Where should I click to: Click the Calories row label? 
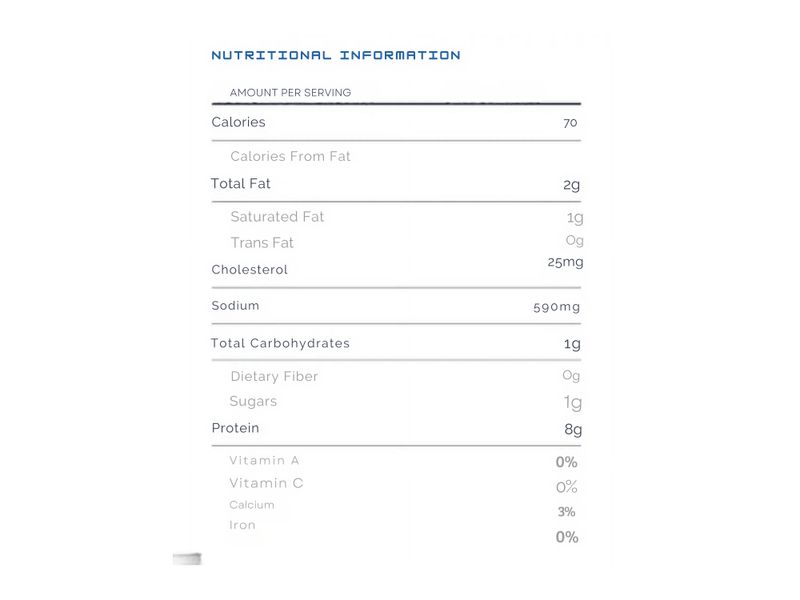coord(238,122)
